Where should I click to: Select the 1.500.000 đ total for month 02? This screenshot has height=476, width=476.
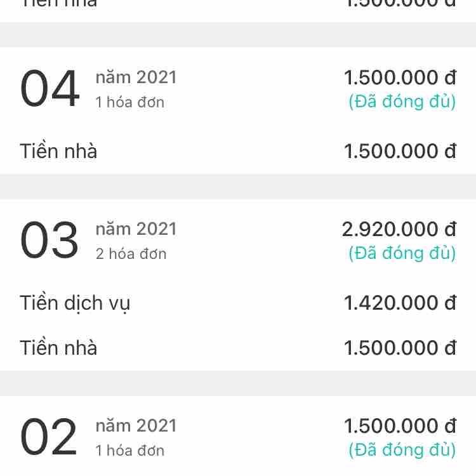400,426
